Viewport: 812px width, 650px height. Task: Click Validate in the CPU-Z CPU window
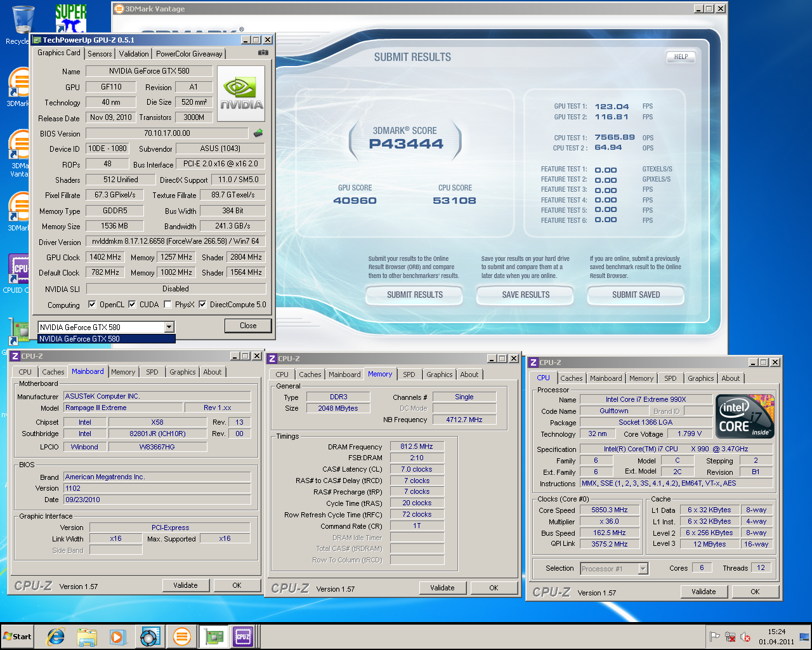704,592
